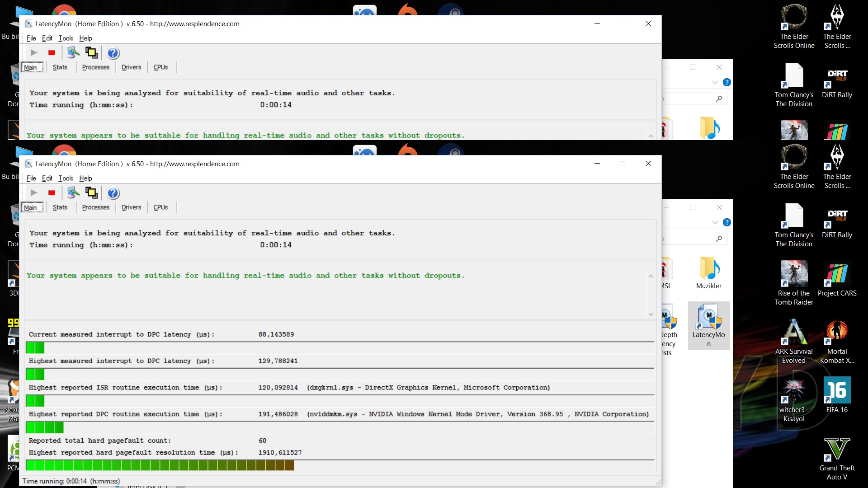Open the File menu in the lower LatencyMon window
Viewport: 868px width, 488px height.
[x=31, y=178]
